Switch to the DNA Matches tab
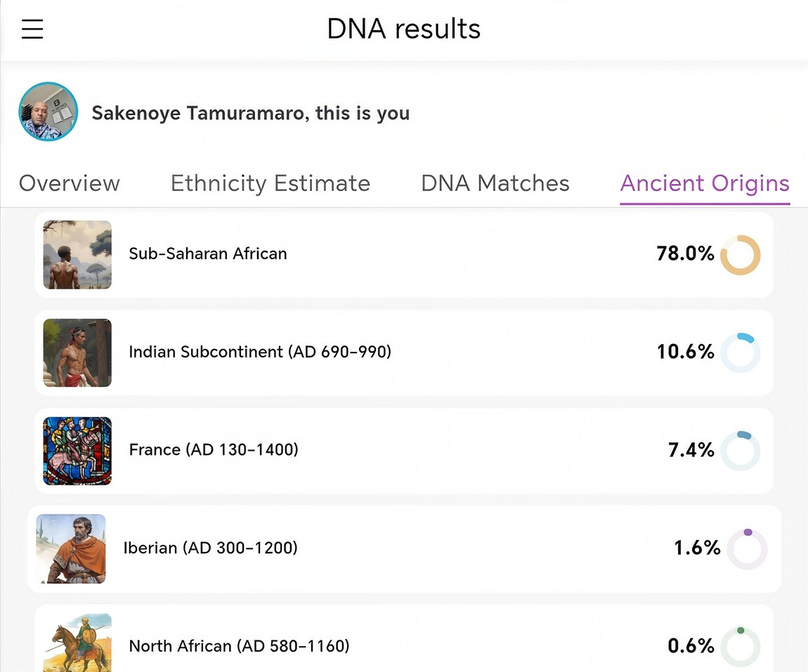This screenshot has height=672, width=808. 495,183
